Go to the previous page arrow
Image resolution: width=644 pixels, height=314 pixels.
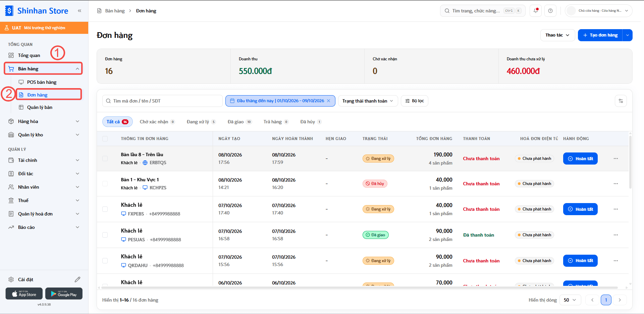(592, 300)
